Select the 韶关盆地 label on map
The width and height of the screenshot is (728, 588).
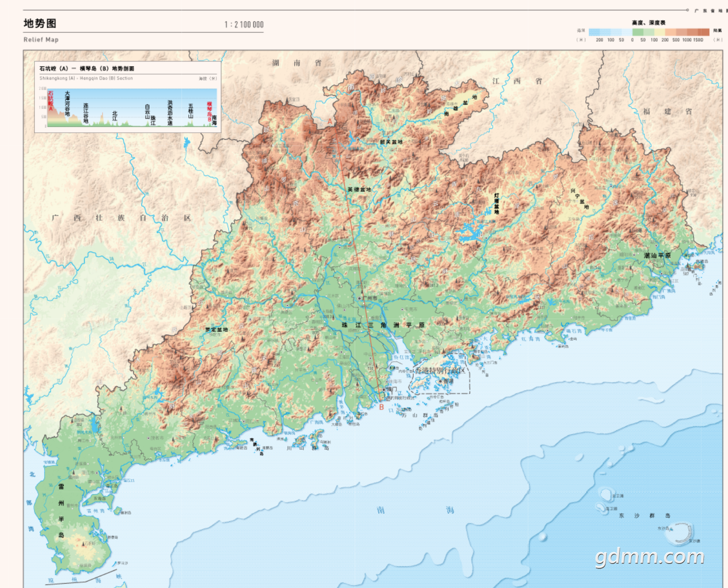391,142
